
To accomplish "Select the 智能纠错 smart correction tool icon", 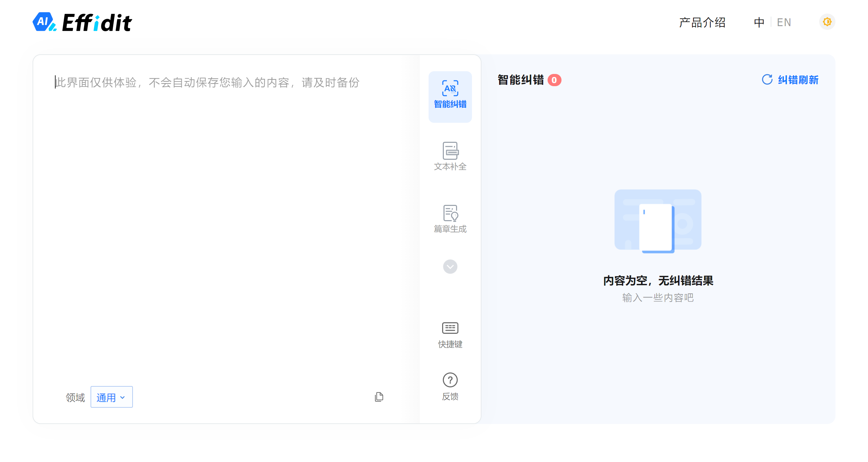I will click(x=450, y=89).
